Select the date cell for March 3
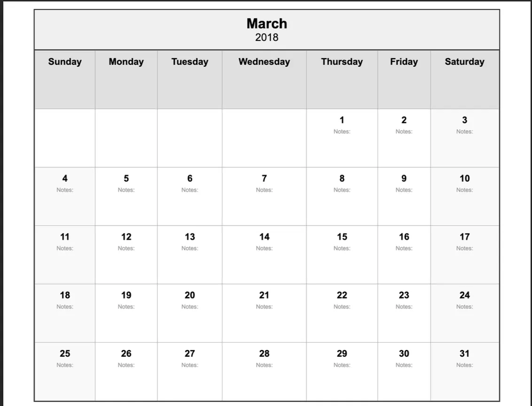 (x=464, y=138)
